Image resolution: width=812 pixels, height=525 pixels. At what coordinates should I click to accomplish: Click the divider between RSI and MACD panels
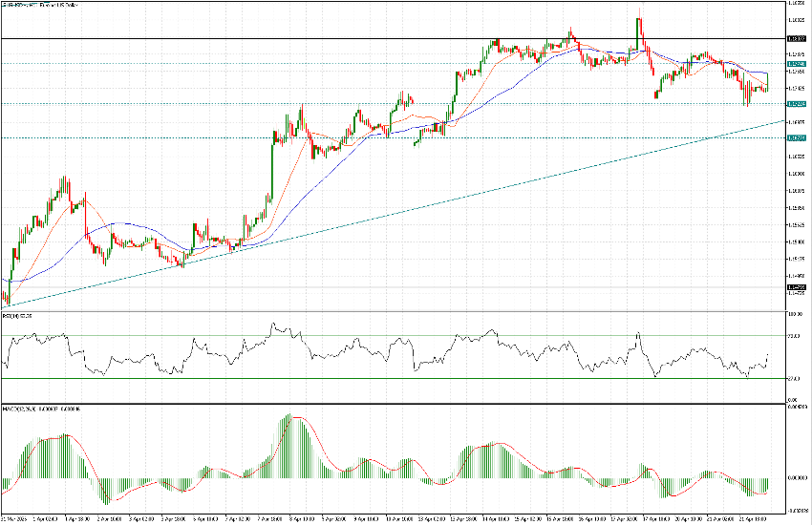pos(382,403)
